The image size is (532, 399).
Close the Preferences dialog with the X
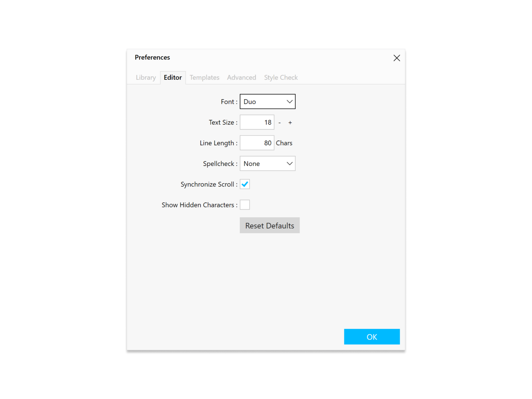click(396, 58)
